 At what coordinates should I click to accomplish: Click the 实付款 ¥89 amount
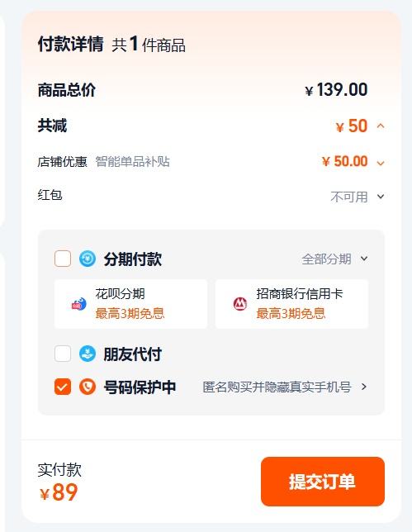pyautogui.click(x=59, y=492)
